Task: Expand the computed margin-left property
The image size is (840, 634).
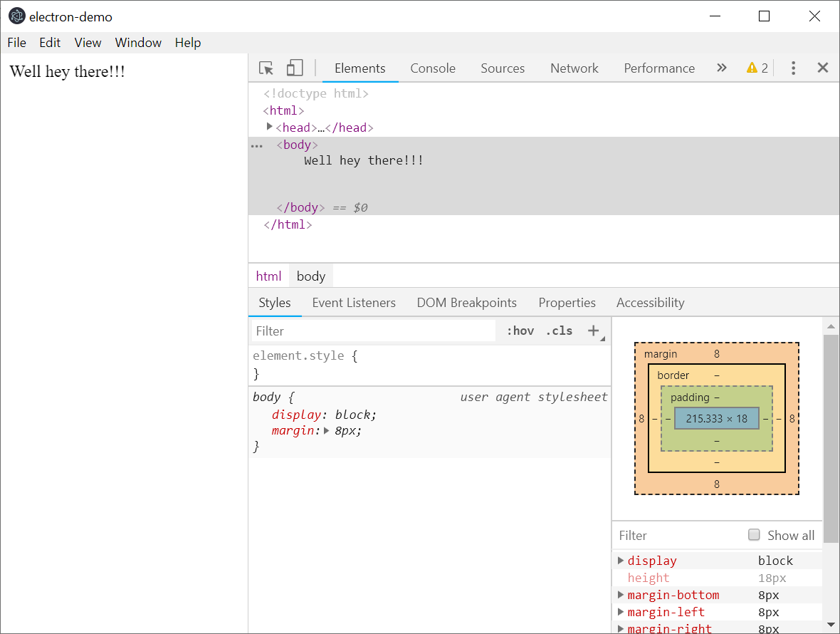Action: click(x=620, y=612)
